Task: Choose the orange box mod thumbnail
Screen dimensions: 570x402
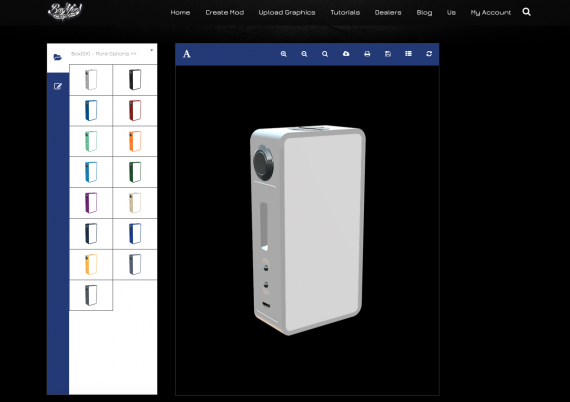Action: (x=135, y=141)
